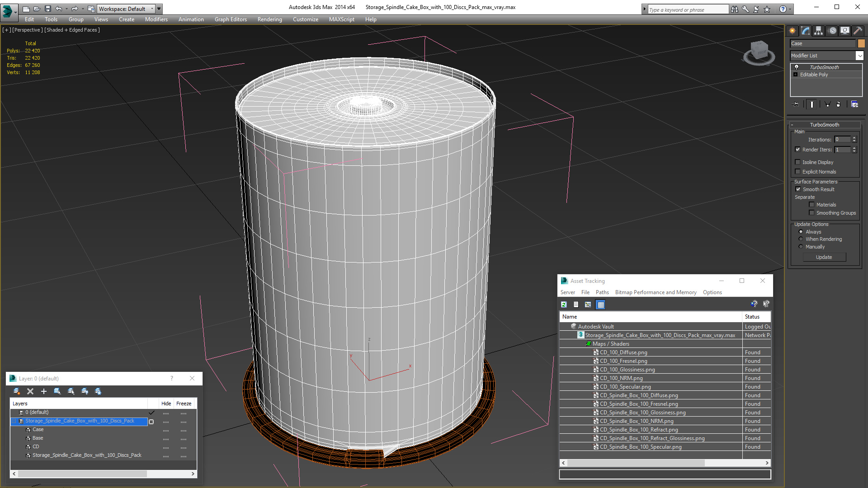Expand the InfoCenter search field arrow
This screenshot has height=488, width=868.
[x=644, y=9]
